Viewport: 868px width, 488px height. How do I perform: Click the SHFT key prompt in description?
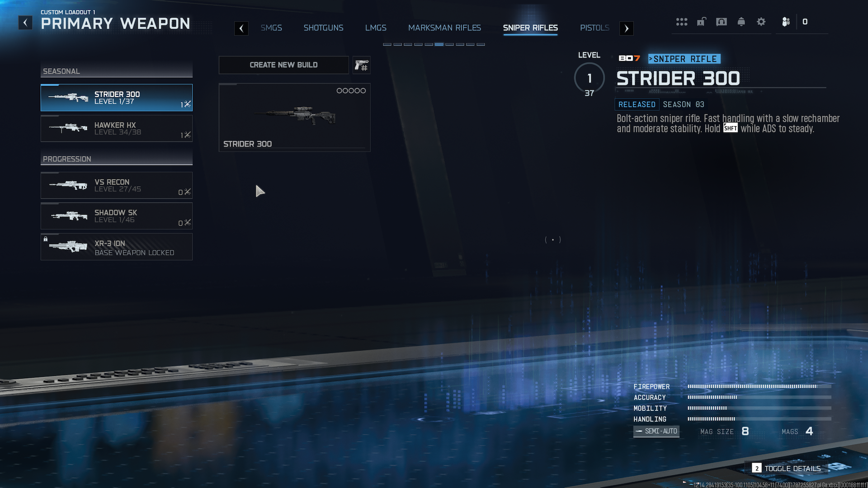pos(730,128)
